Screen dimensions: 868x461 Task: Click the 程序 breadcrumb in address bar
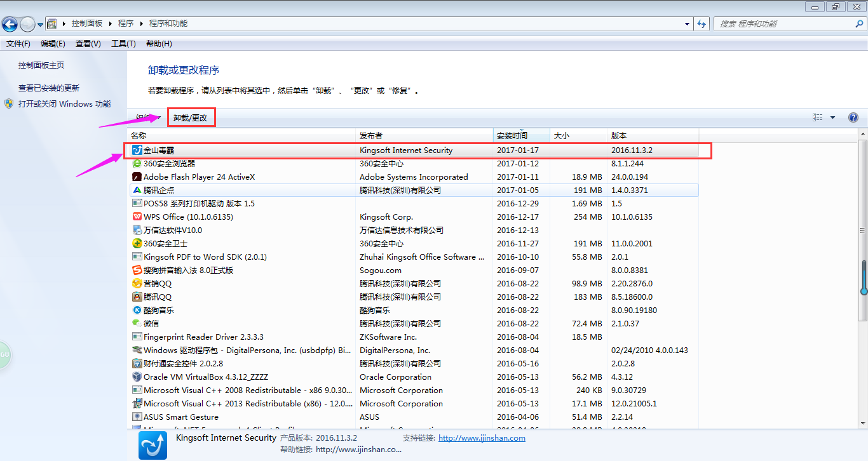pyautogui.click(x=126, y=23)
